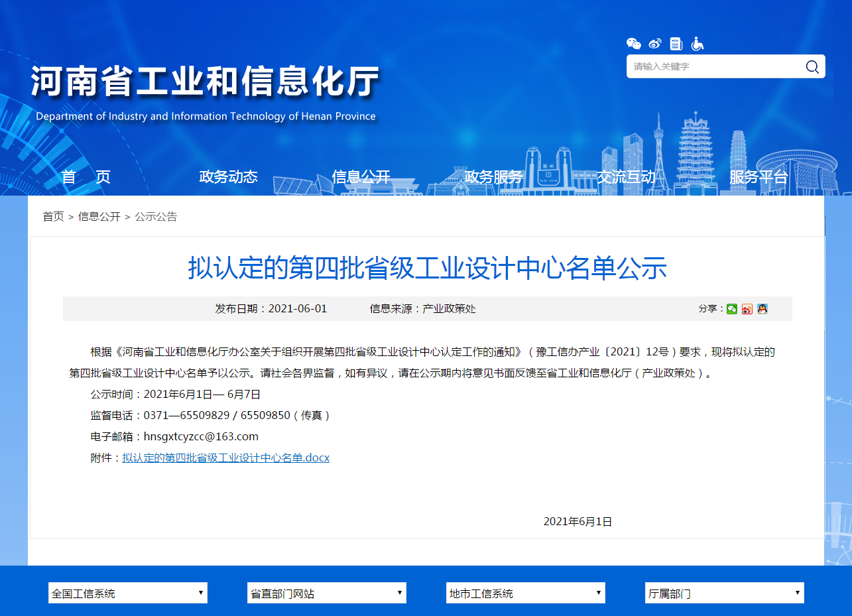Go to the 政务动态 menu
Screen dimensions: 852x616
point(228,177)
